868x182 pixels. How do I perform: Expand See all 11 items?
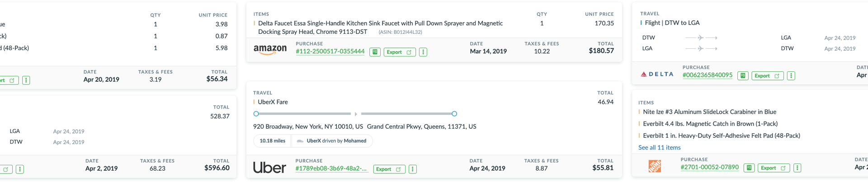tap(659, 148)
